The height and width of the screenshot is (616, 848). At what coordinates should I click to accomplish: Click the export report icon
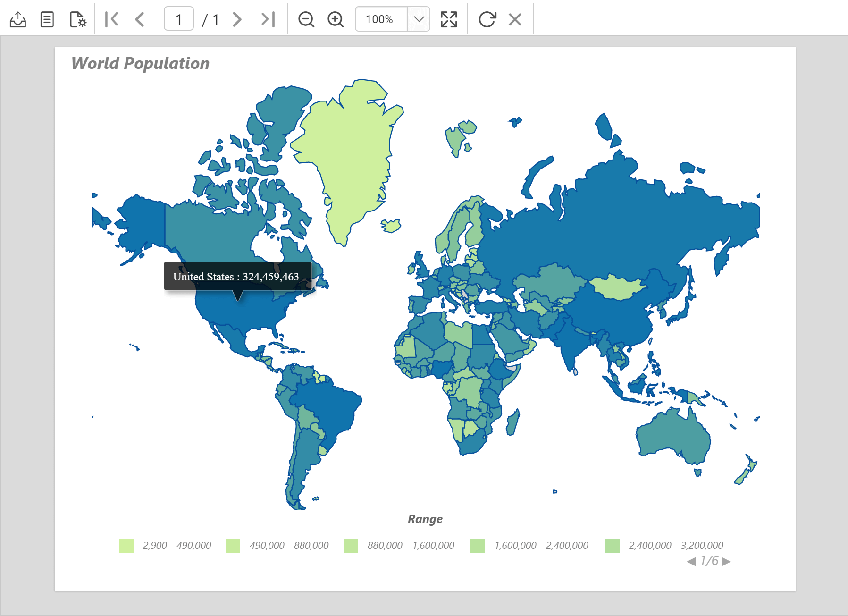click(x=18, y=19)
